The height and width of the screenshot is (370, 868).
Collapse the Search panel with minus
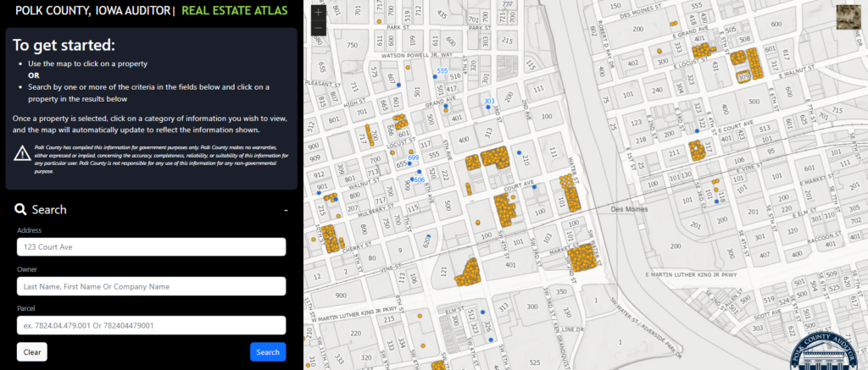[x=286, y=209]
